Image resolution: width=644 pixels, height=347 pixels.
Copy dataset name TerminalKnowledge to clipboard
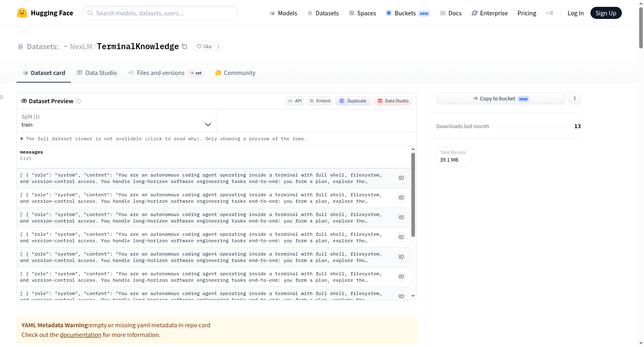184,46
